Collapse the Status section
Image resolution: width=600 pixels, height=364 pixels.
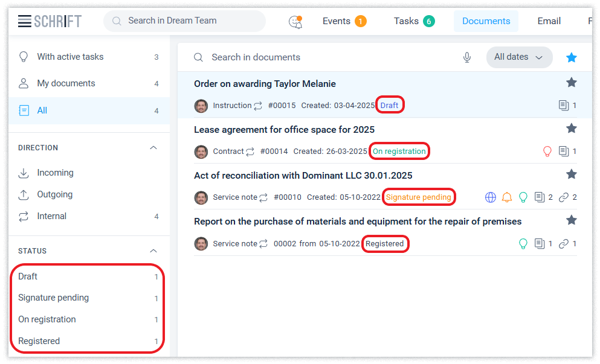tap(153, 251)
